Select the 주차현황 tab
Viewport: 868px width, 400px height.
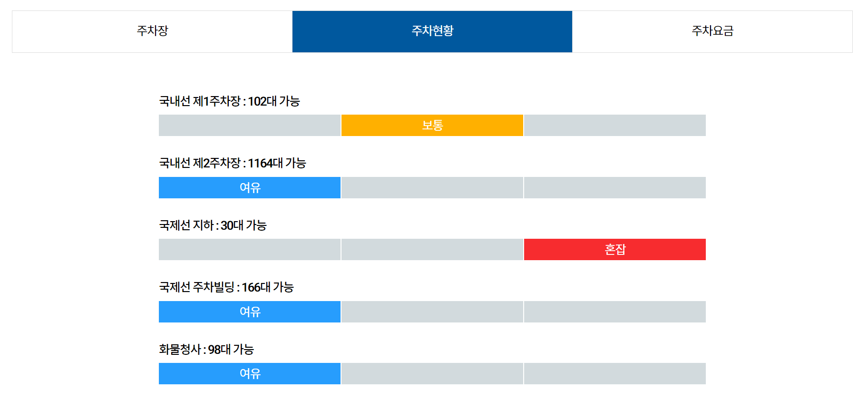click(x=432, y=31)
